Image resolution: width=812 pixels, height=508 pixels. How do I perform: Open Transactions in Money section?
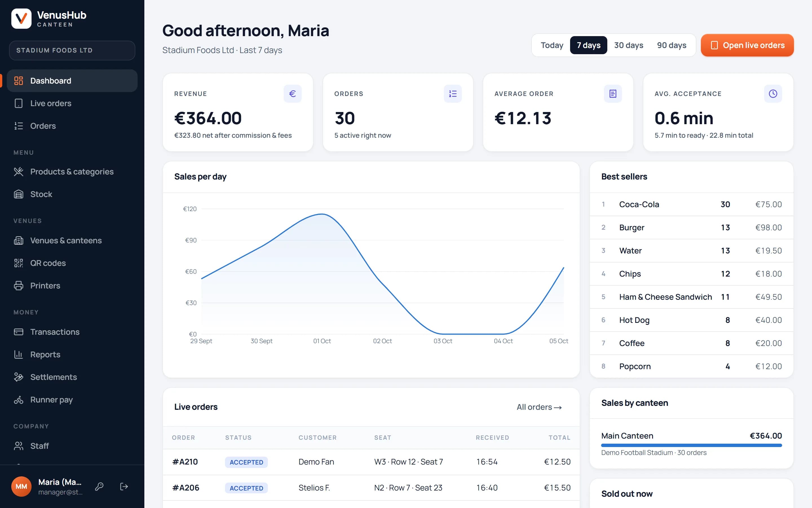coord(72,332)
